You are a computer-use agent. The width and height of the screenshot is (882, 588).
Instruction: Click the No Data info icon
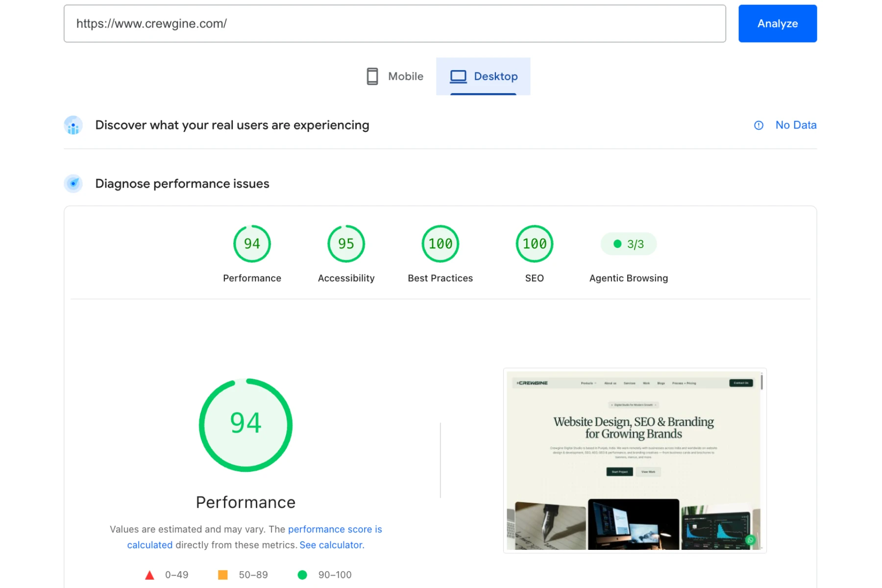click(759, 125)
